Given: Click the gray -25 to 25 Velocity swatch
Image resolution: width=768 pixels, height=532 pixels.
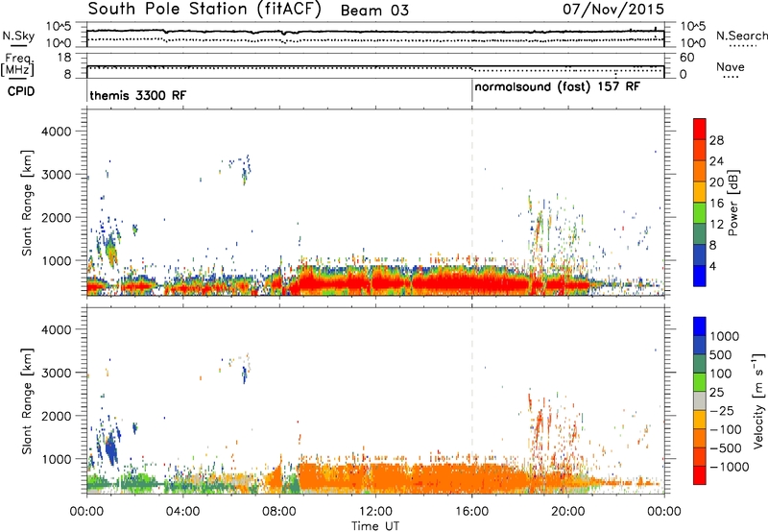Looking at the screenshot, I should point(700,401).
